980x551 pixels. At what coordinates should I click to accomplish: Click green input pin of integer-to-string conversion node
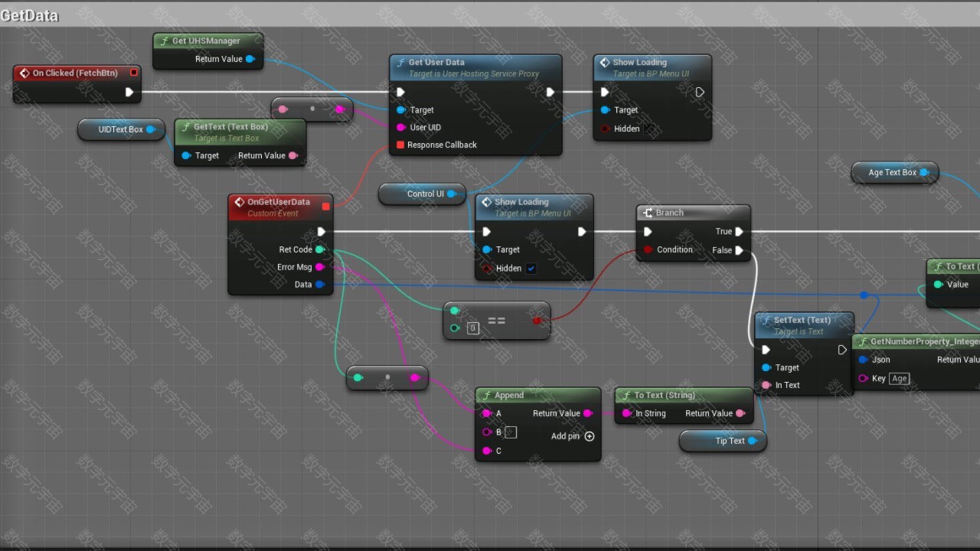click(358, 377)
